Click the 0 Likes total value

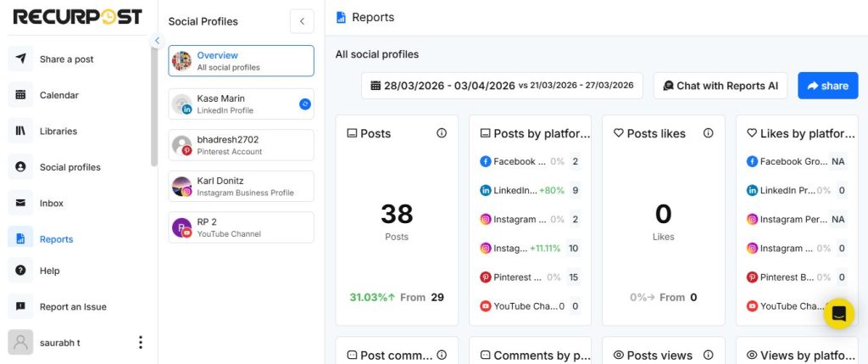pos(663,214)
